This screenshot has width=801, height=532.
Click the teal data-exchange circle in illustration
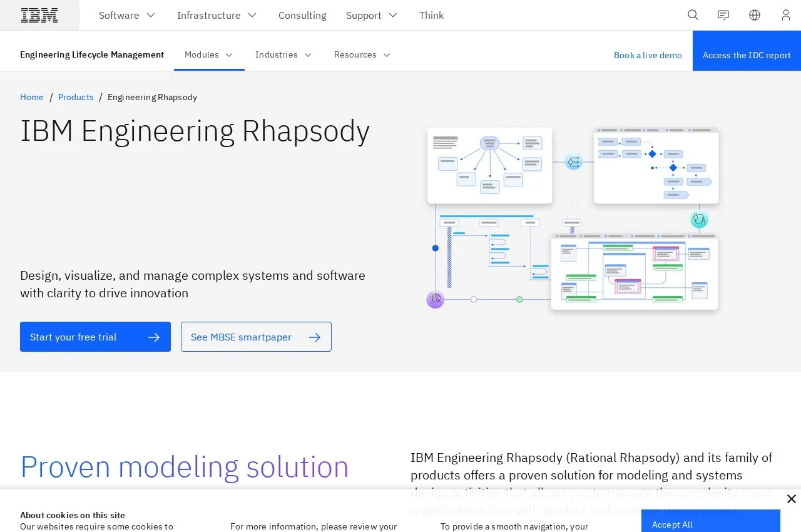573,162
